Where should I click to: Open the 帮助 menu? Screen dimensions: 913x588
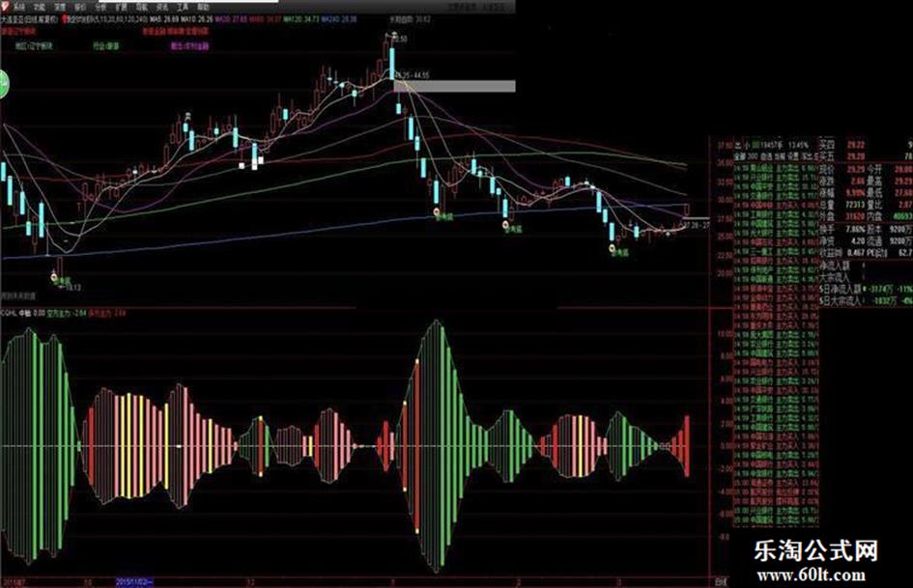point(203,7)
